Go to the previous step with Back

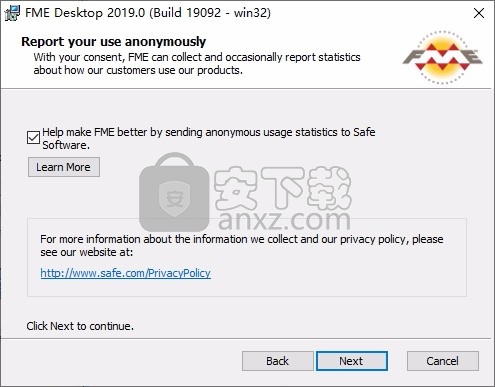tap(277, 361)
